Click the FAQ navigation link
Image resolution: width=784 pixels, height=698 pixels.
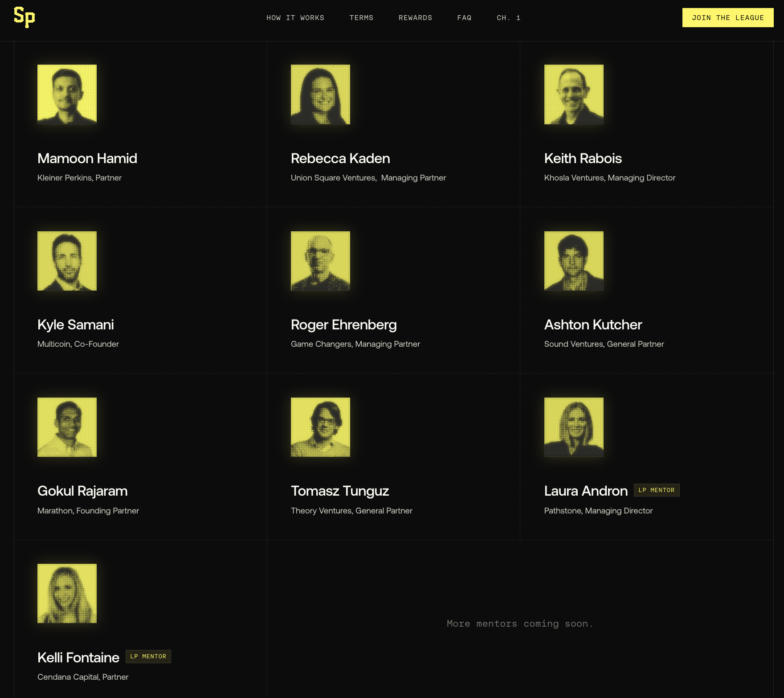pyautogui.click(x=464, y=18)
